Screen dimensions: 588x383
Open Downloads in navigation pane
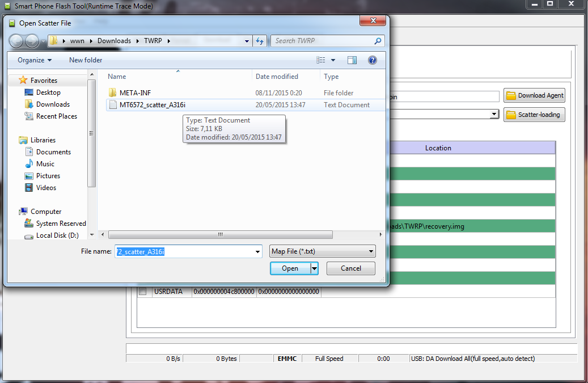coord(53,104)
